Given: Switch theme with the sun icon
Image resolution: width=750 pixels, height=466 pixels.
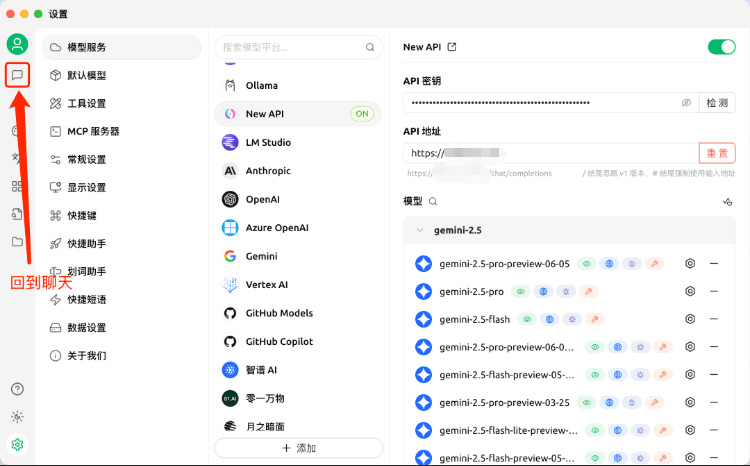Looking at the screenshot, I should point(17,417).
